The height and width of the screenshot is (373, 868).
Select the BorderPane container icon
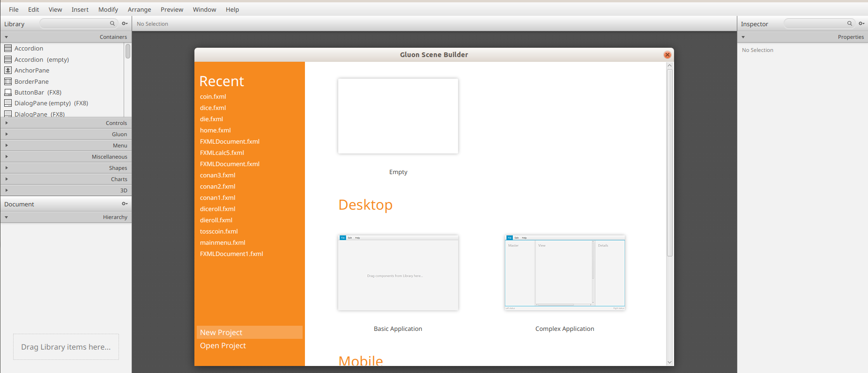pyautogui.click(x=8, y=81)
